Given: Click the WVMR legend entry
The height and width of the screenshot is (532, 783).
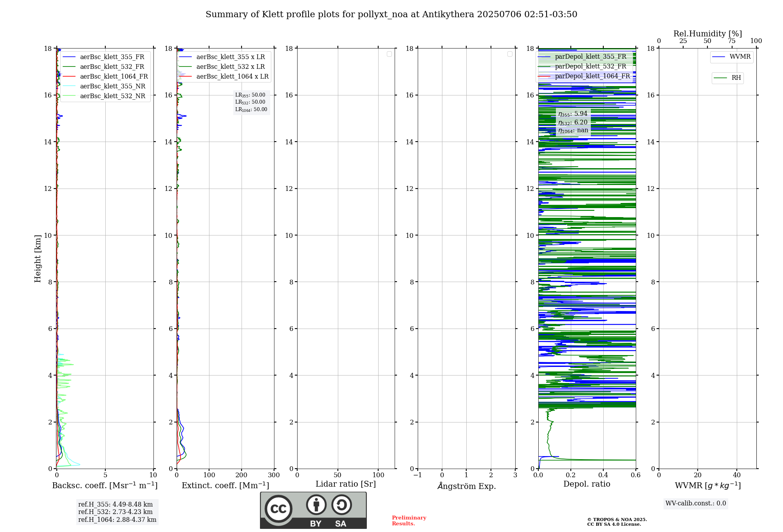Looking at the screenshot, I should pos(732,57).
